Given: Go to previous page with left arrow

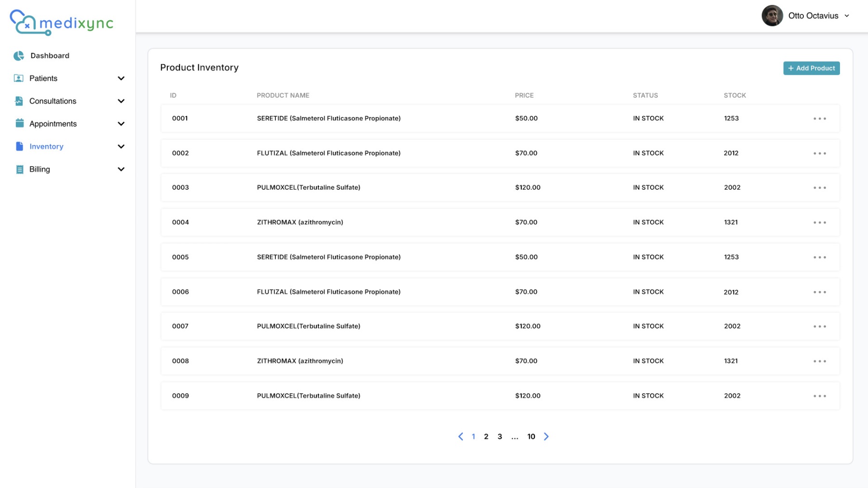Looking at the screenshot, I should pos(461,436).
